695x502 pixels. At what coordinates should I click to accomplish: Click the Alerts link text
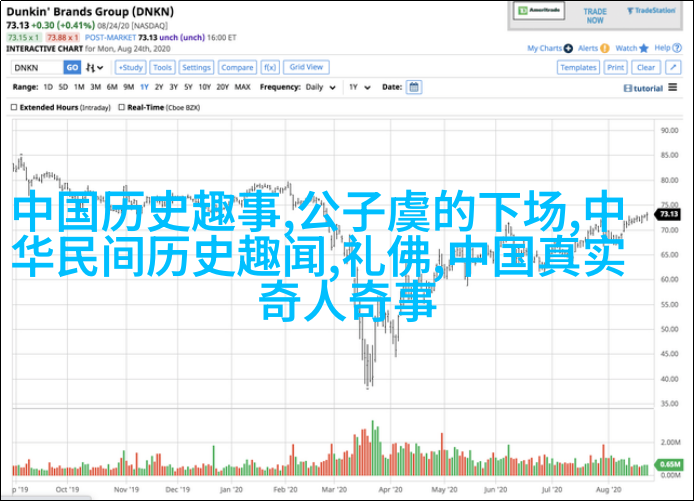(x=588, y=48)
